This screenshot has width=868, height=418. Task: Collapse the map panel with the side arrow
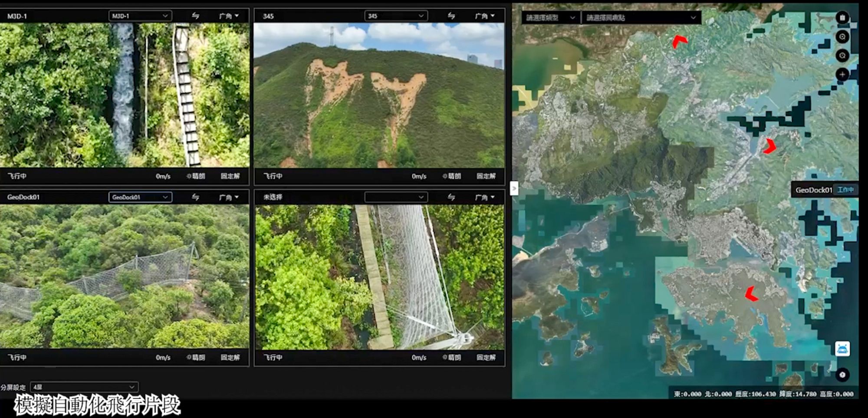point(514,188)
